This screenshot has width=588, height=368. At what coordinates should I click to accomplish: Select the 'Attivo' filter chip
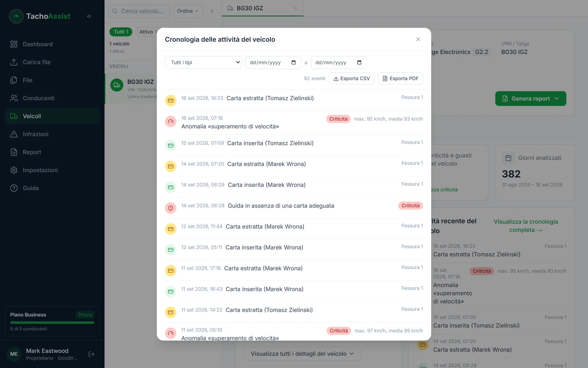click(147, 32)
